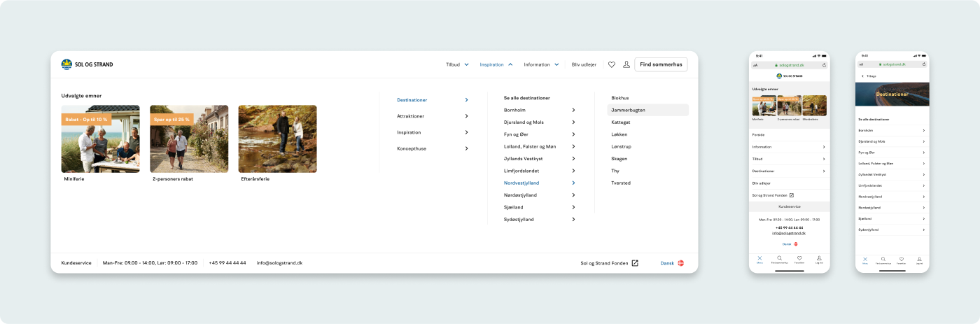The height and width of the screenshot is (324, 980).
Task: Tap the address field in second phone browser
Action: (x=892, y=64)
